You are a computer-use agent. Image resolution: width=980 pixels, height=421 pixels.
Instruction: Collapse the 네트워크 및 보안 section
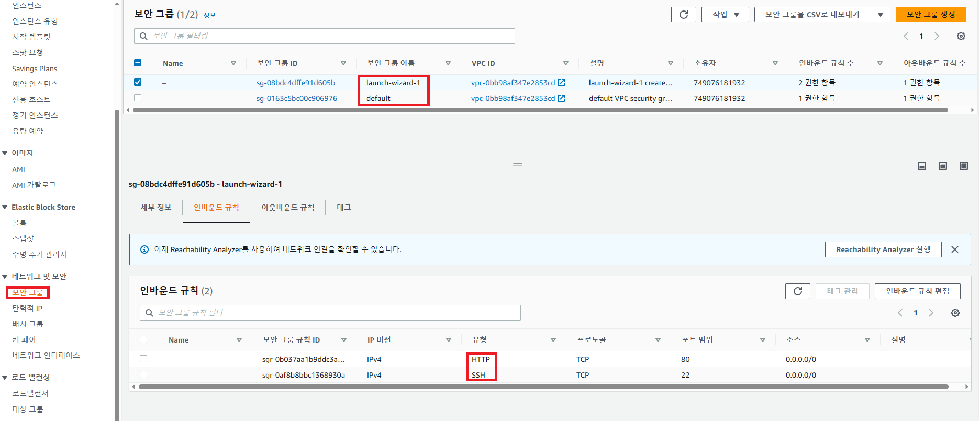click(x=5, y=277)
